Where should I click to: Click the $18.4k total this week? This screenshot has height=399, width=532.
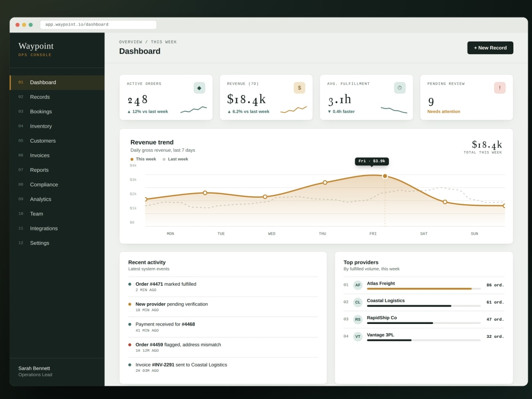pos(487,145)
